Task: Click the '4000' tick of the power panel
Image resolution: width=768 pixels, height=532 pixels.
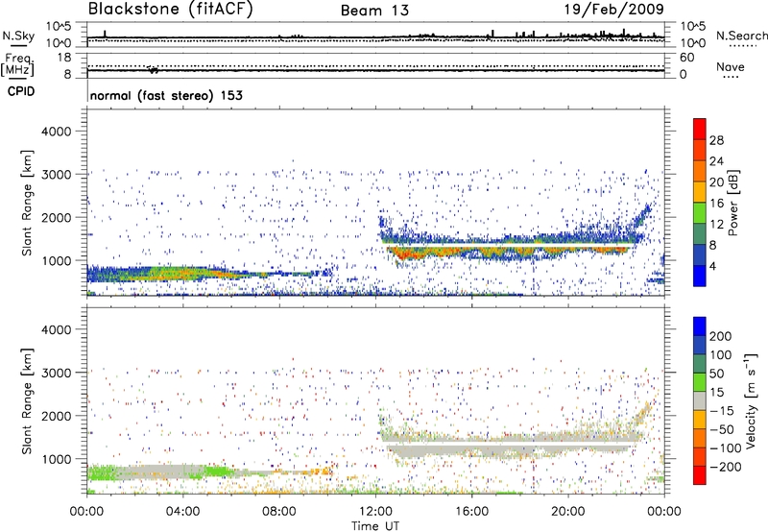Action: [x=56, y=132]
